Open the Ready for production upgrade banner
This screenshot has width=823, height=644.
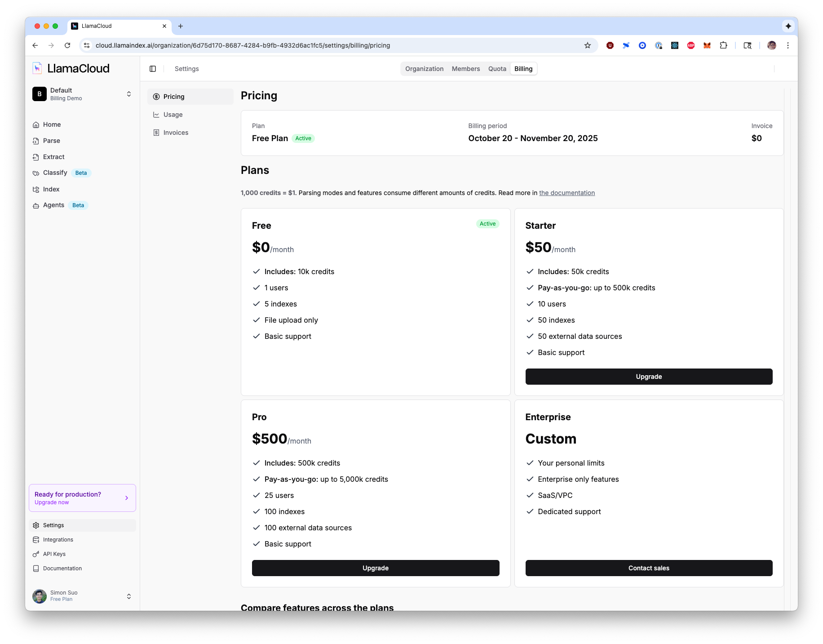tap(82, 498)
